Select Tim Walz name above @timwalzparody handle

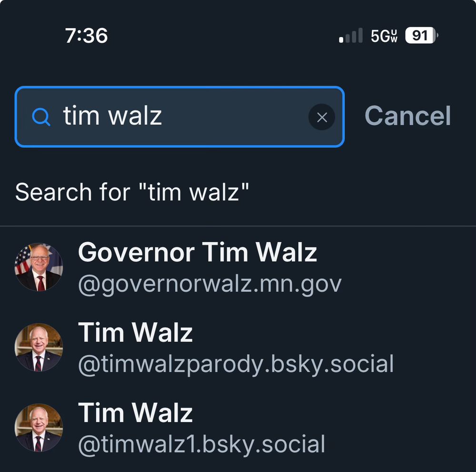click(135, 332)
